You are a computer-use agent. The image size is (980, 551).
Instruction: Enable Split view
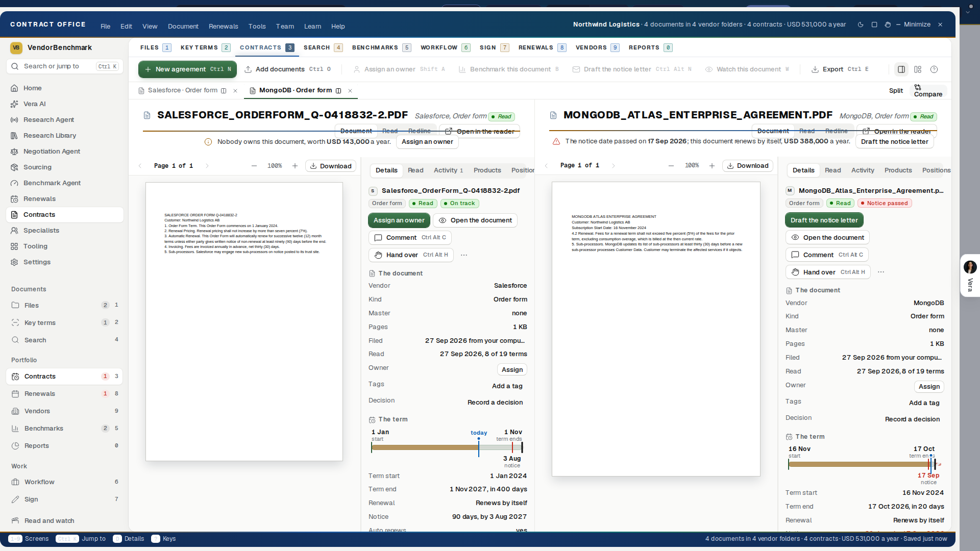pos(896,91)
